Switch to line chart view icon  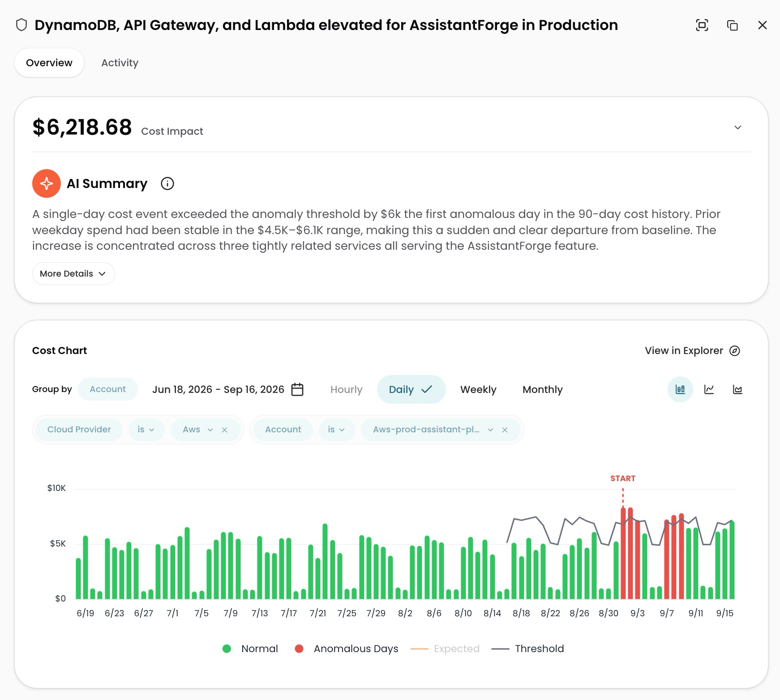pyautogui.click(x=709, y=389)
